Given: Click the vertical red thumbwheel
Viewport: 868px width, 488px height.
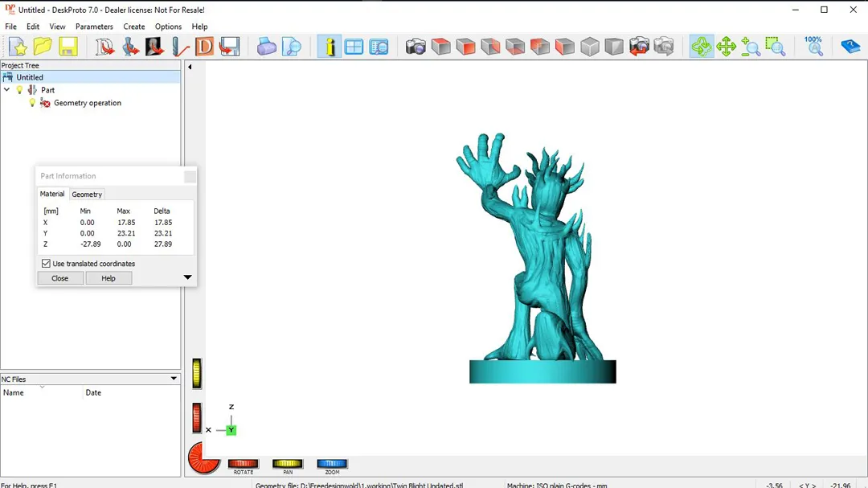Looking at the screenshot, I should pyautogui.click(x=197, y=418).
